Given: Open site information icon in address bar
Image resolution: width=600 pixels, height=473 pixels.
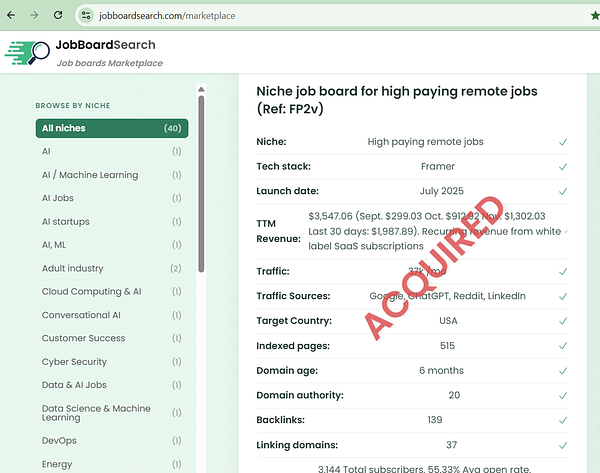Looking at the screenshot, I should [x=86, y=16].
